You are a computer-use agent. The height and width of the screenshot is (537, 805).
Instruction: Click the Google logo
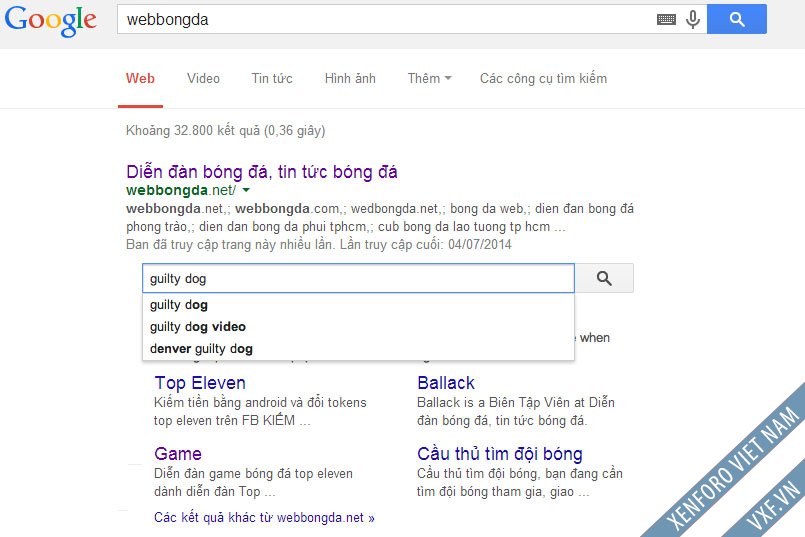[x=50, y=20]
